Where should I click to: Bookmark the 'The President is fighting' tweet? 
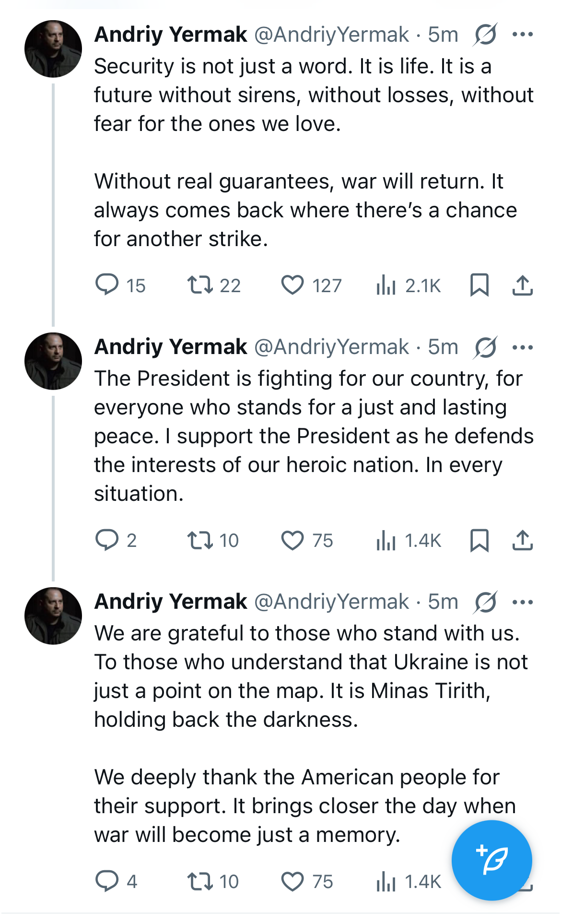point(479,540)
